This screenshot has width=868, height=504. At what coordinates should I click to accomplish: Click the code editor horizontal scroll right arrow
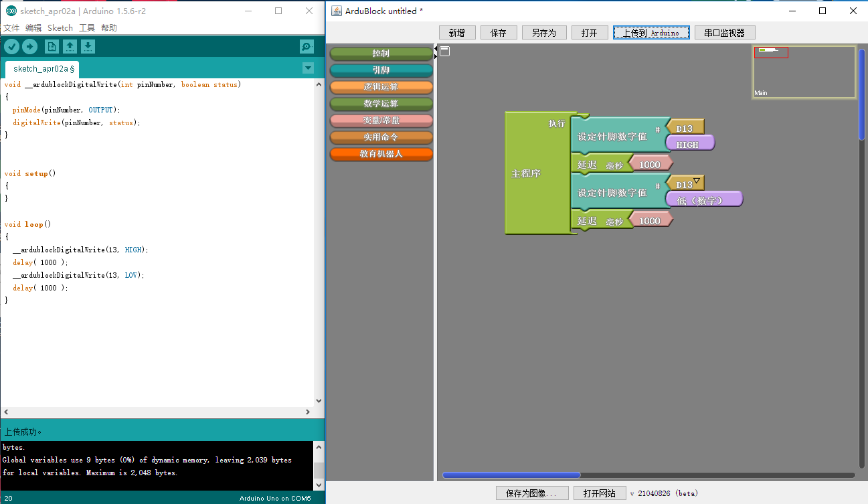pyautogui.click(x=308, y=412)
